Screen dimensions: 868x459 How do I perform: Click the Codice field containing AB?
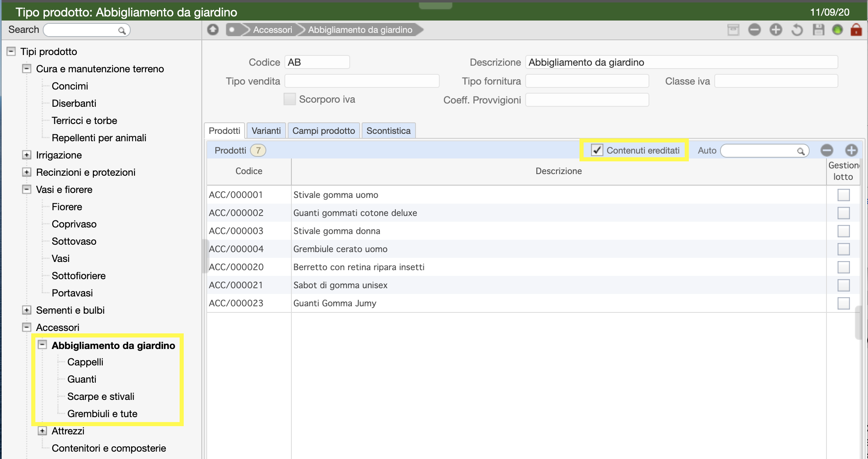coord(317,62)
